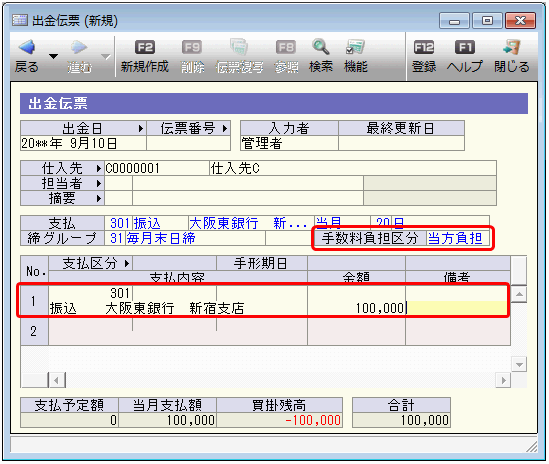Image resolution: width=549 pixels, height=464 pixels.
Task: Click the 支払区分 cell 301 in row 1
Action: point(91,293)
